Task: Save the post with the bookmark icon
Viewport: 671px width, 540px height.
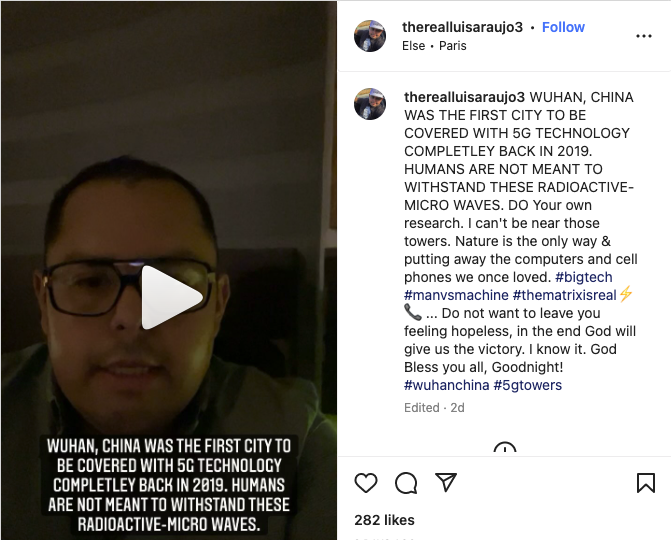Action: pos(646,483)
